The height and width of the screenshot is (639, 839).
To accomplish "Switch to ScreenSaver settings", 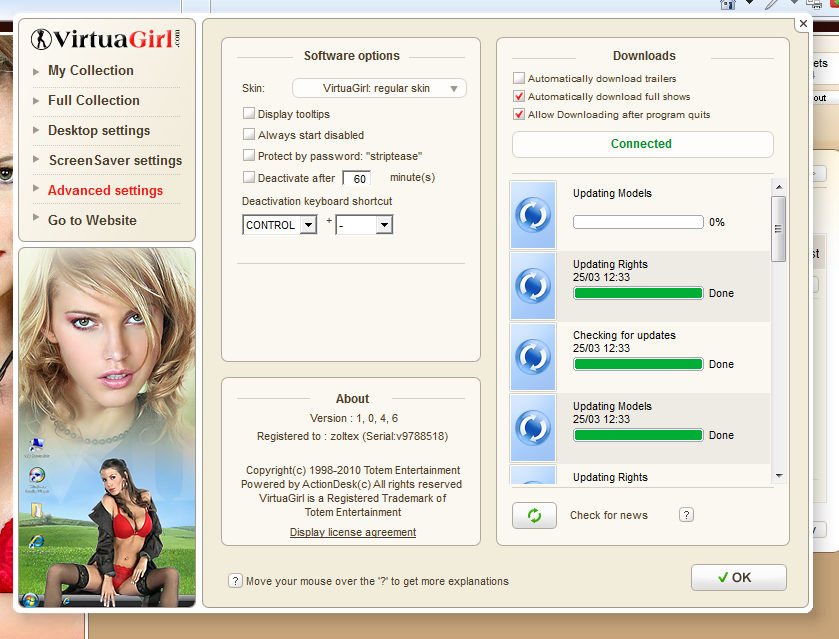I will (115, 161).
